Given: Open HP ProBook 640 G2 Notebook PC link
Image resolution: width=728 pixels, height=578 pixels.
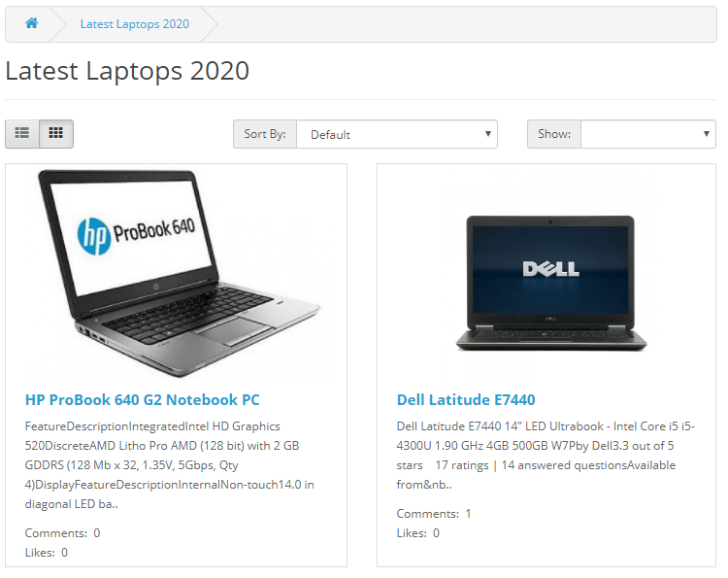Looking at the screenshot, I should pyautogui.click(x=142, y=399).
